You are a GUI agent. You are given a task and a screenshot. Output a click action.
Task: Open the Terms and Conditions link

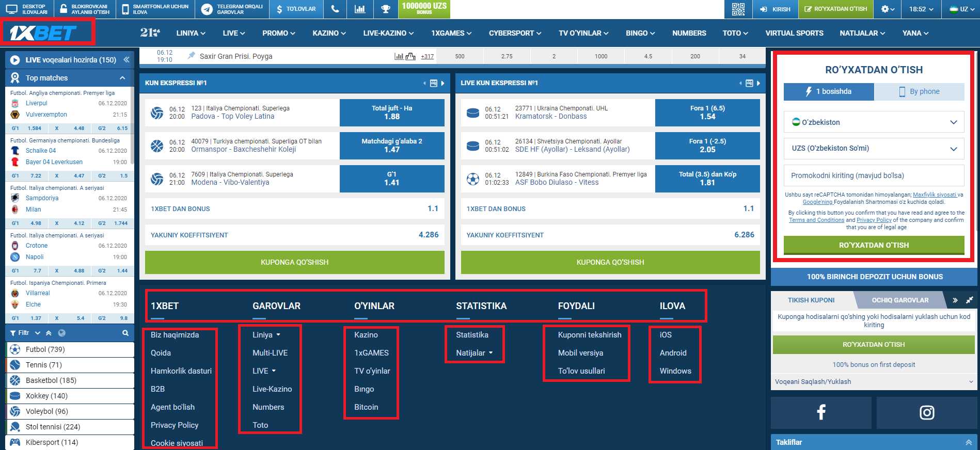(816, 220)
